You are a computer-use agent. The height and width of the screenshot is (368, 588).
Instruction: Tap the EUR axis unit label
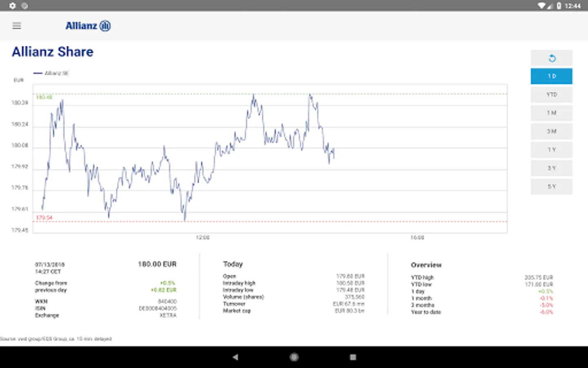pyautogui.click(x=19, y=80)
